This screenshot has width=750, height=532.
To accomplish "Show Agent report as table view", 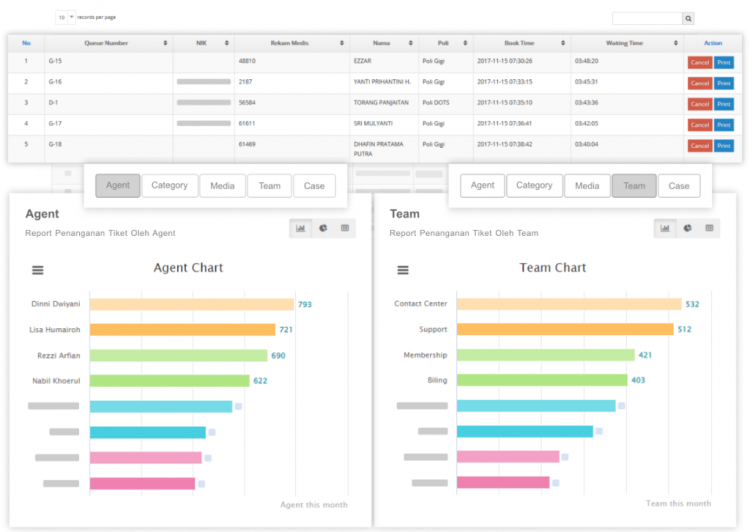I will coord(345,228).
